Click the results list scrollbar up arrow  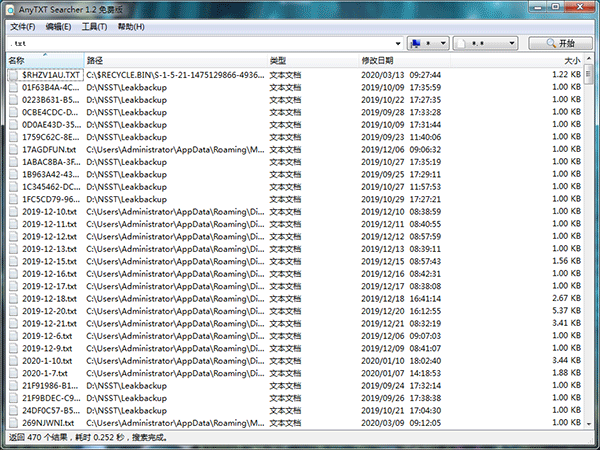click(589, 59)
